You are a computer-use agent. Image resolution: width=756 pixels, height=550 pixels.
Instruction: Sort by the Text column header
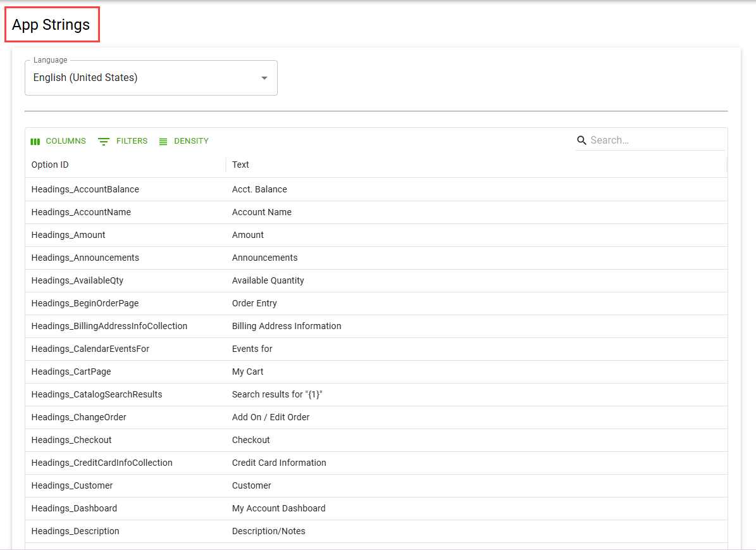(240, 165)
